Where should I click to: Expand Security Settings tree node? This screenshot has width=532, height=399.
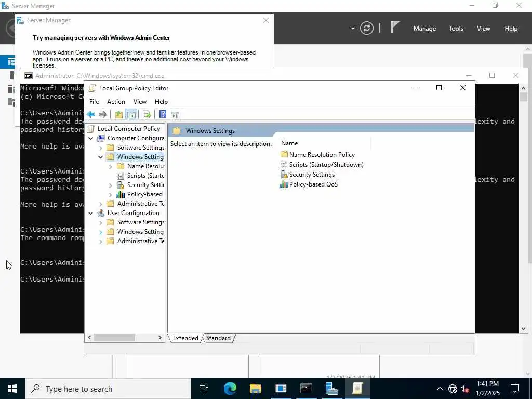[x=110, y=185]
